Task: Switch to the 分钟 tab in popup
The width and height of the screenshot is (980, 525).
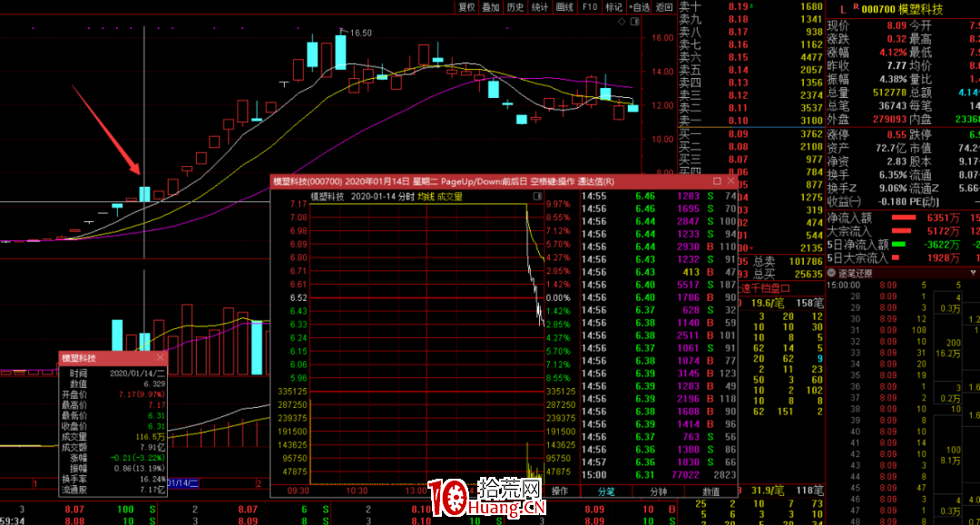Action: point(659,491)
